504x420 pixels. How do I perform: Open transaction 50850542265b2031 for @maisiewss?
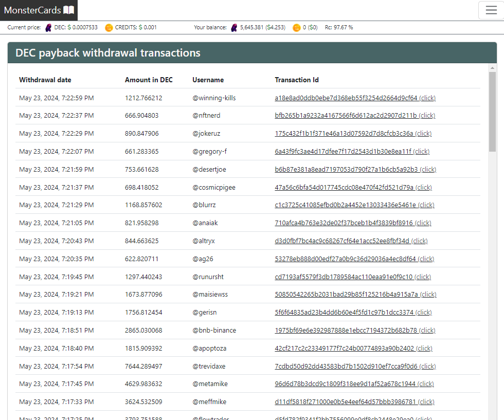355,295
